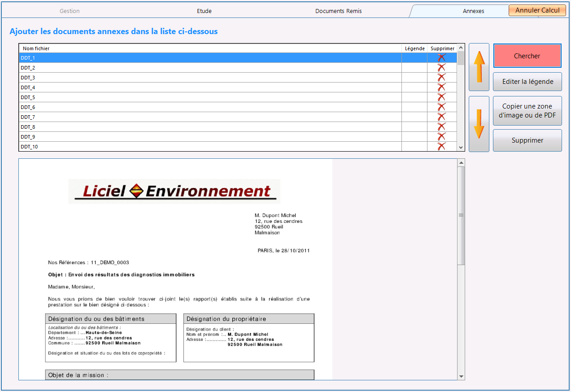Click the Légende cell of the DDT_2 row
571x392 pixels.
click(414, 68)
